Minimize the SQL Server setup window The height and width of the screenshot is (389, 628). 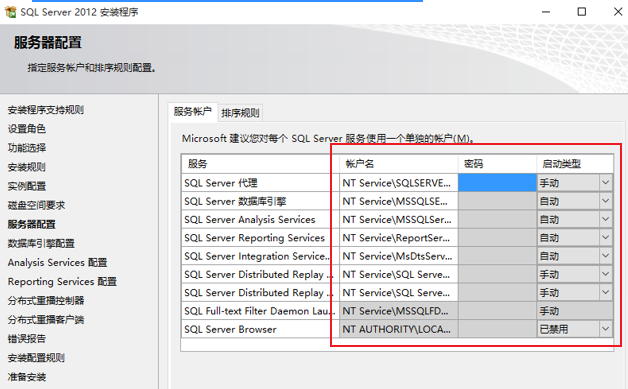tap(545, 12)
